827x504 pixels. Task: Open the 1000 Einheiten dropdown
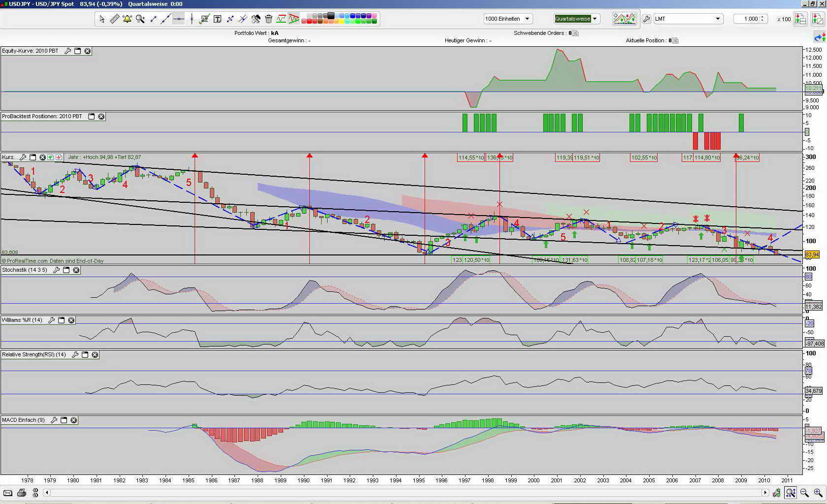point(528,18)
